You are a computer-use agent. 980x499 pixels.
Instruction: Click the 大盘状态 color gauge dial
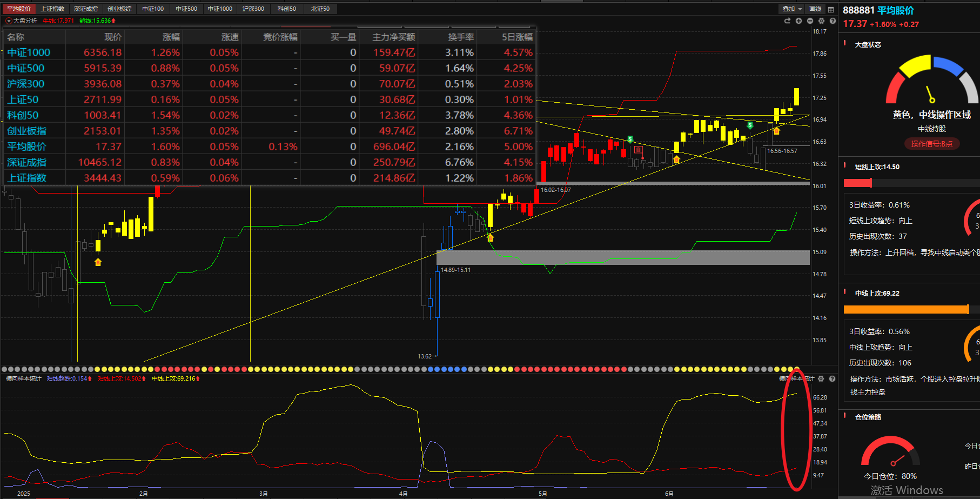pyautogui.click(x=932, y=79)
